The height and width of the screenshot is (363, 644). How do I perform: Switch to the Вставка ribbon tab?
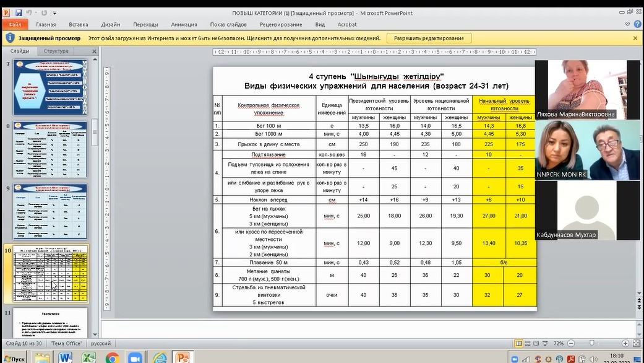79,25
